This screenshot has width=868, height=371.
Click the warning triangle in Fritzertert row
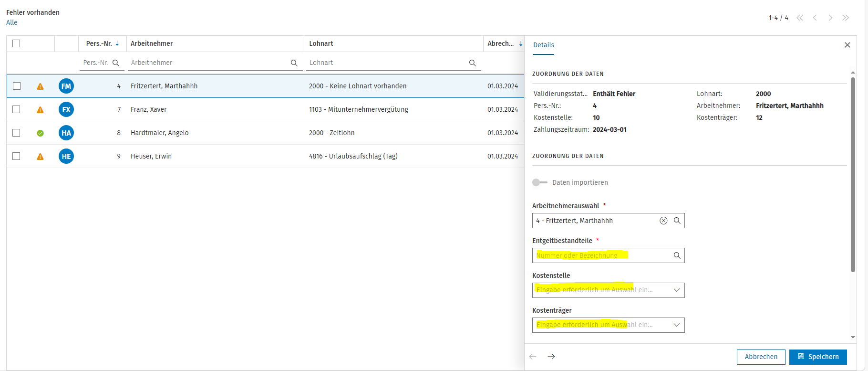click(x=40, y=86)
